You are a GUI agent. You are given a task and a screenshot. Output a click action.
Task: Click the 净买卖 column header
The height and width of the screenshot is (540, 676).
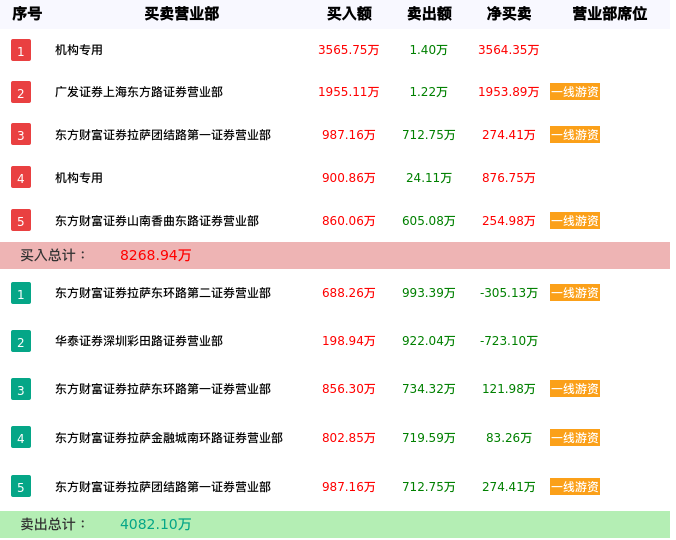[509, 14]
